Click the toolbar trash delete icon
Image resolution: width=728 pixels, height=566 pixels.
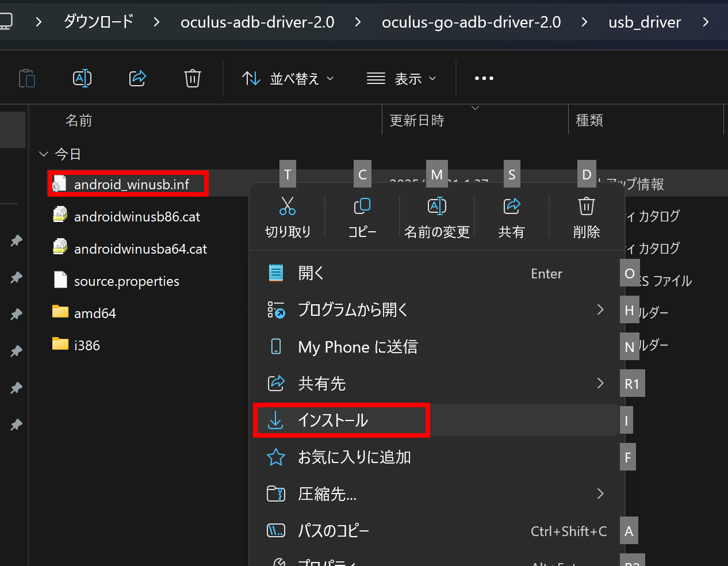(192, 78)
